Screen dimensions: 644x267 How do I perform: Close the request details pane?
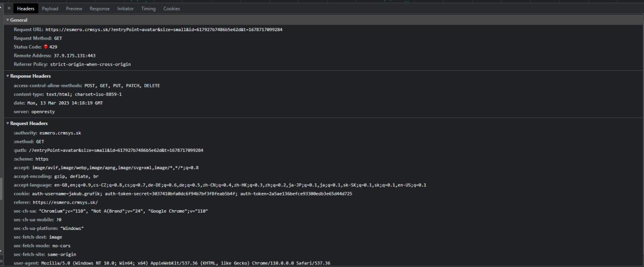(9, 9)
